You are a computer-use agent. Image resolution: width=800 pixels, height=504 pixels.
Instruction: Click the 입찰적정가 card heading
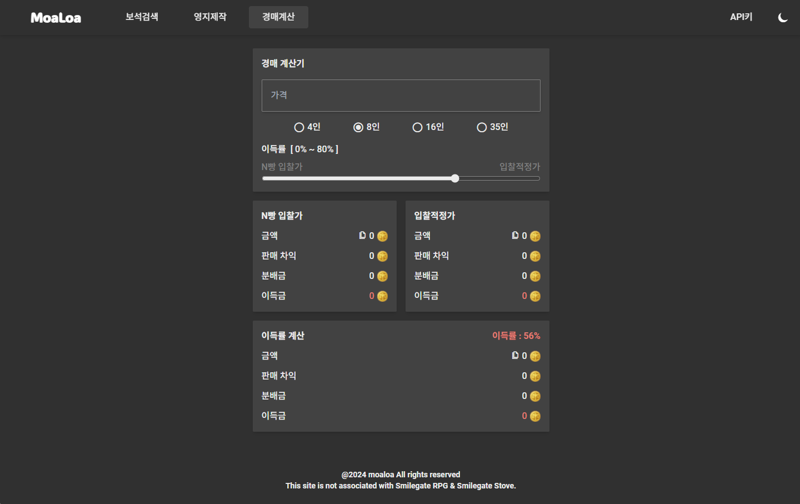[x=434, y=216]
